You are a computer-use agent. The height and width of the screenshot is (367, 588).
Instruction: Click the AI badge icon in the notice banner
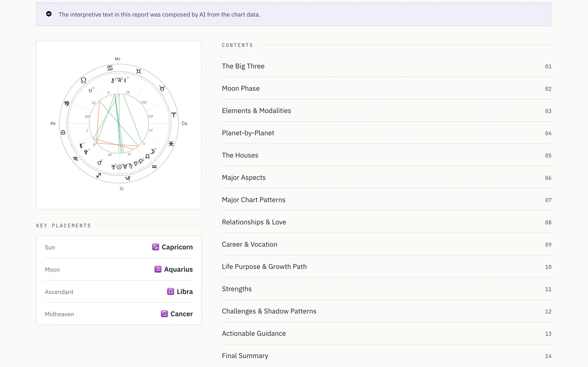coord(49,14)
